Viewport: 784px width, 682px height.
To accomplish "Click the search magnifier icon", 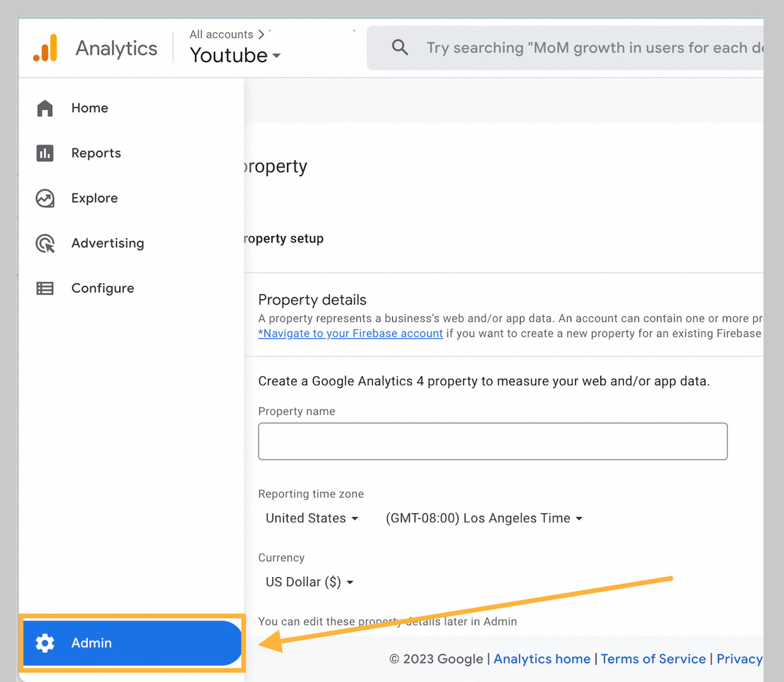I will pos(399,48).
